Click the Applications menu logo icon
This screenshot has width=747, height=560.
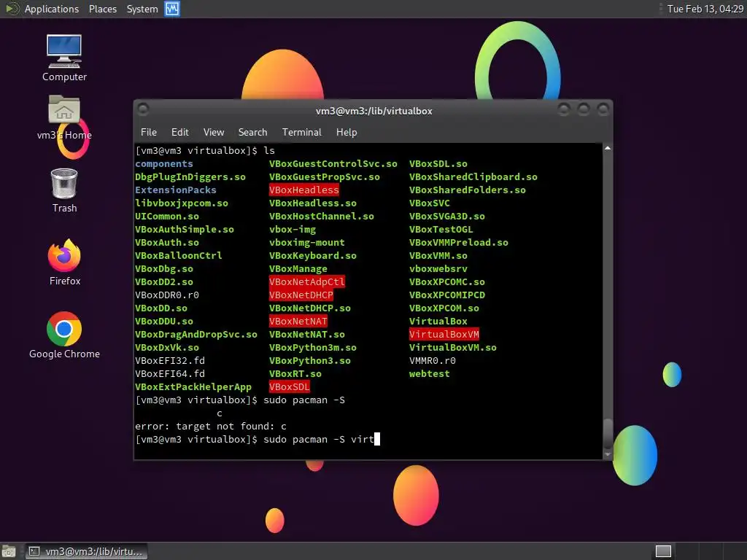(x=12, y=9)
